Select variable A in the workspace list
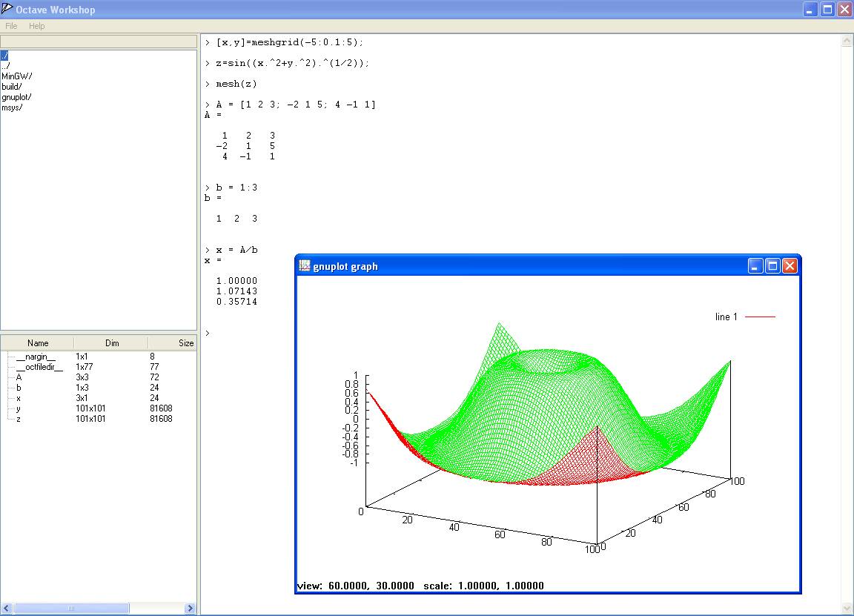 click(19, 377)
